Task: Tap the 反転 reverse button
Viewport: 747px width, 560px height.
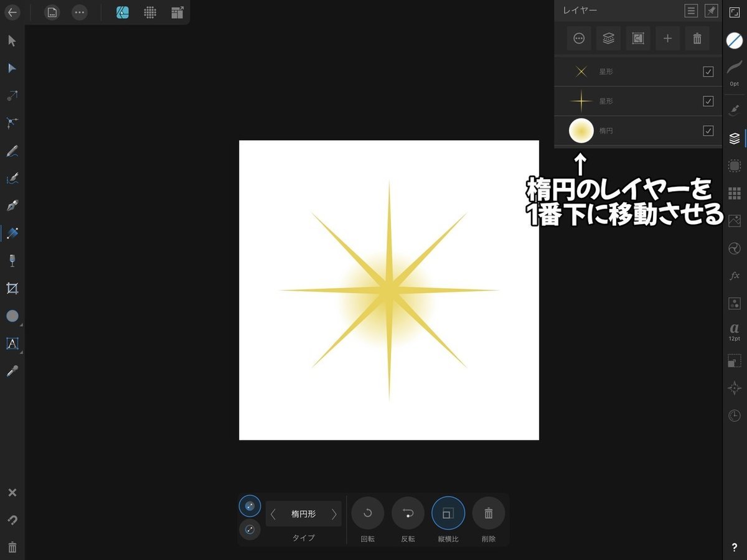Action: click(408, 513)
